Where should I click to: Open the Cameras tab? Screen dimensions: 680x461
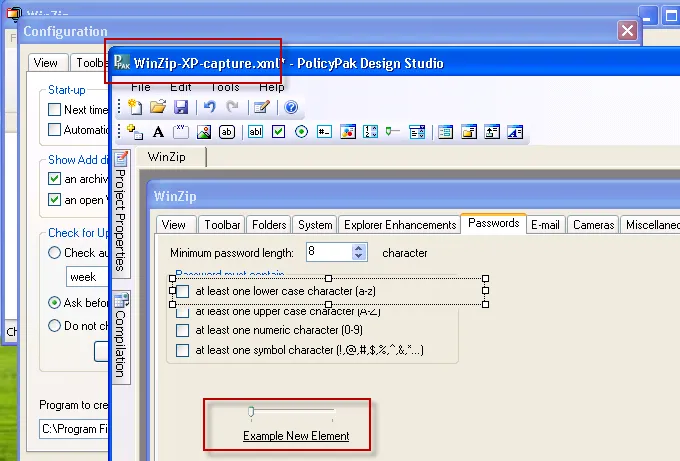593,225
